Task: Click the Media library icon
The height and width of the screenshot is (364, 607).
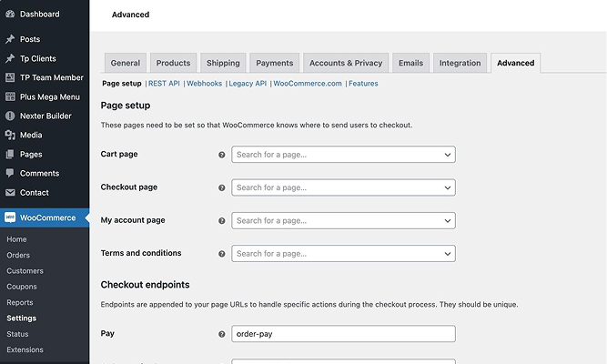Action: click(10, 135)
